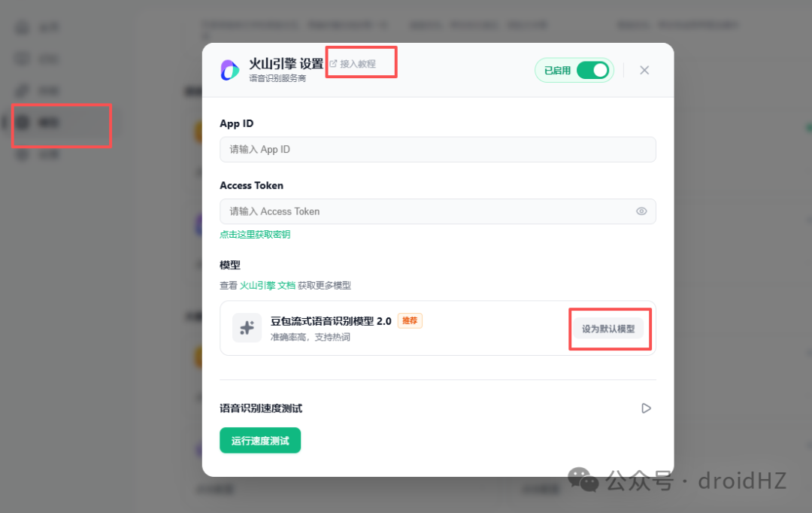
Task: Click the 推荐 badge on the model
Action: (x=410, y=320)
